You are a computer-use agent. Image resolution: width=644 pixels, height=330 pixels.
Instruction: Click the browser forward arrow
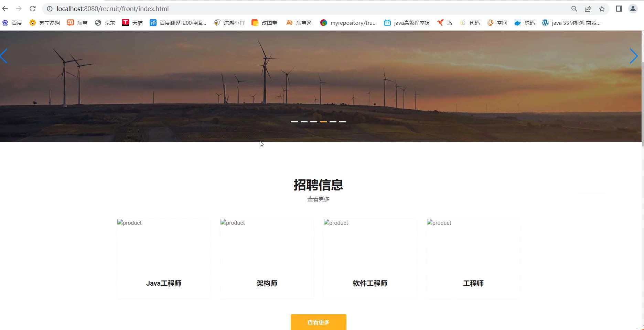[x=19, y=9]
